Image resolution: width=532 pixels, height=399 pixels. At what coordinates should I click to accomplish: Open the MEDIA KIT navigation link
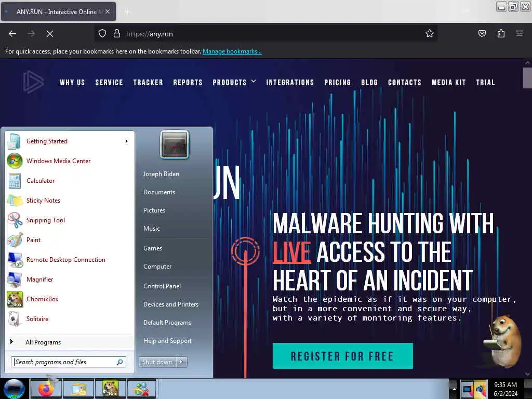(x=448, y=83)
